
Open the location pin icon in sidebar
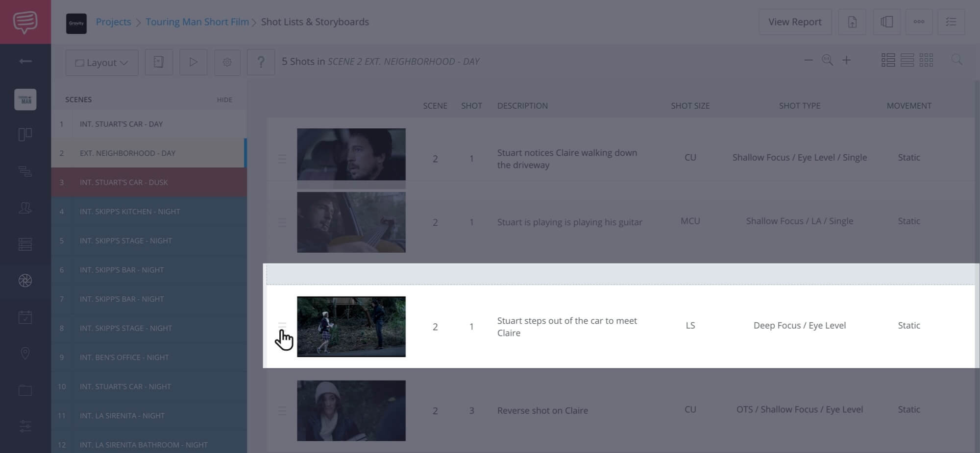click(25, 353)
